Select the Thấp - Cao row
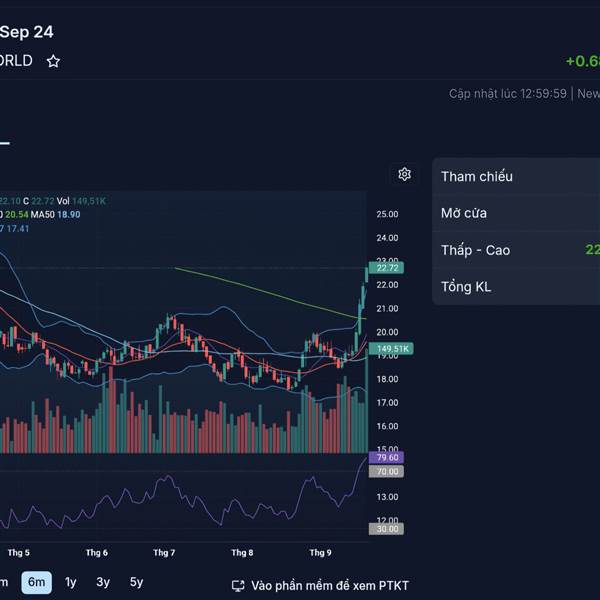Screen dimensions: 600x600 pos(515,250)
